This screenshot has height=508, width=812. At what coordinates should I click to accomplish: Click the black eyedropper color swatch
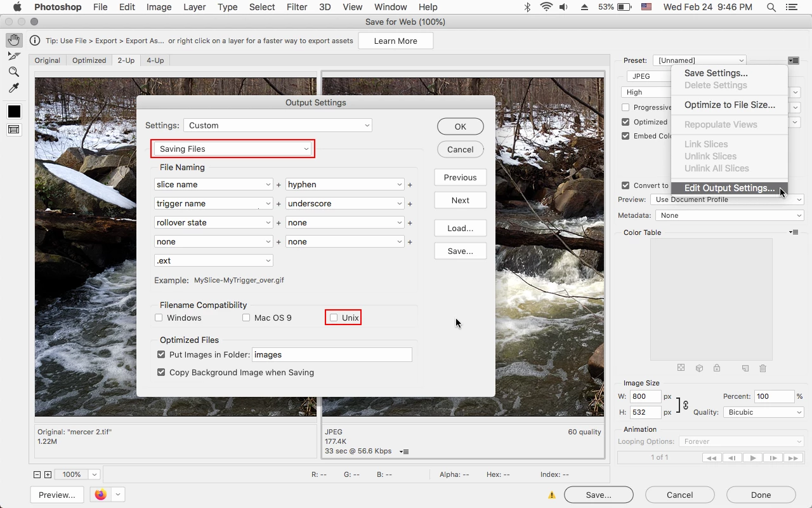click(x=14, y=112)
